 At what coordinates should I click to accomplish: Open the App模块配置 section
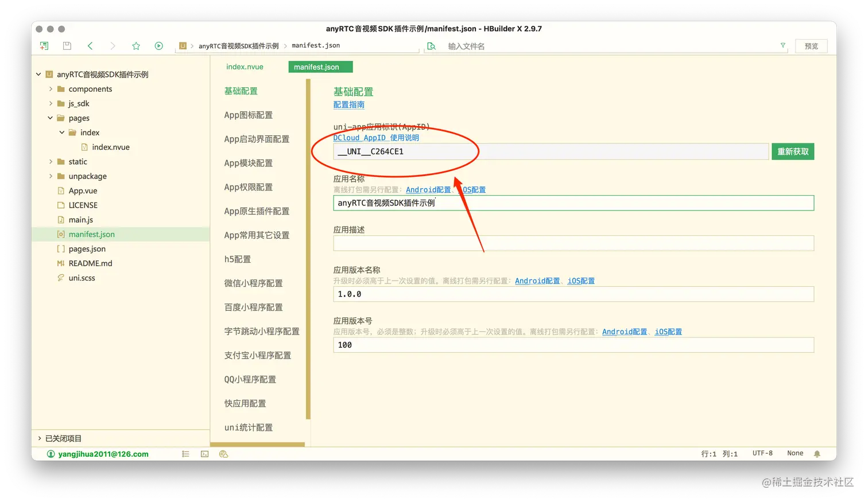249,163
